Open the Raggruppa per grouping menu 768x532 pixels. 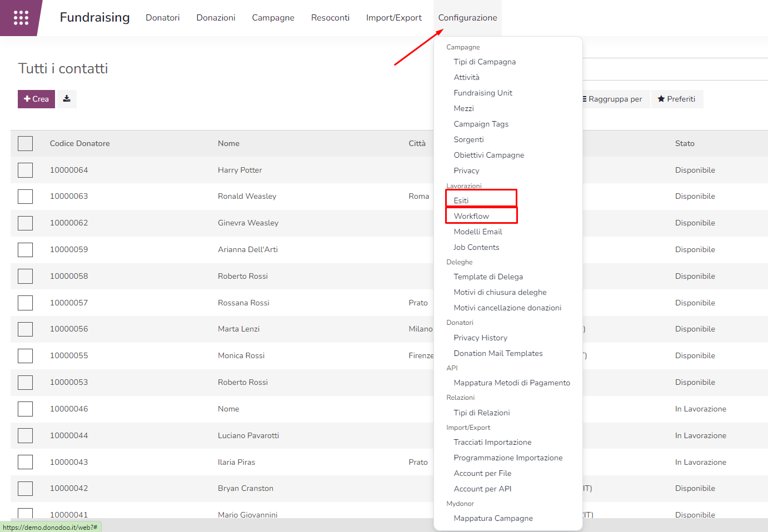coord(614,99)
